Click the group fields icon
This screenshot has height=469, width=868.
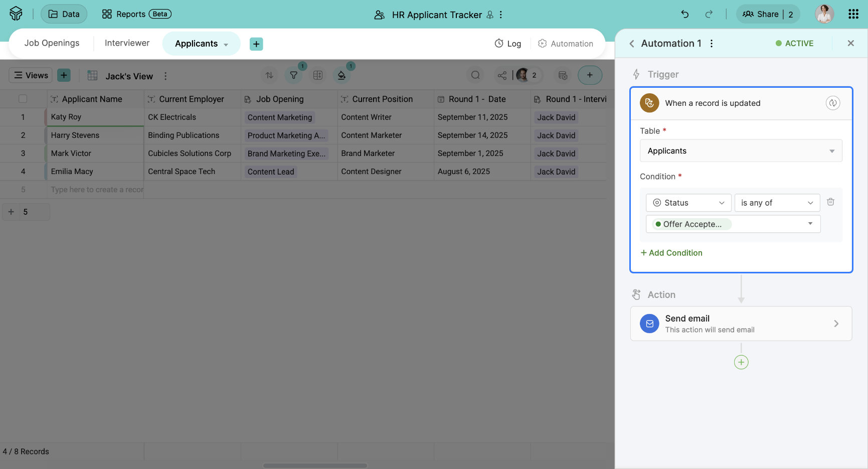coord(318,76)
